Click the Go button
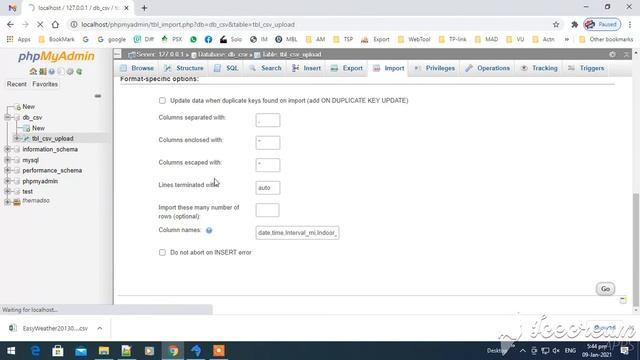The image size is (640, 360). coord(605,289)
